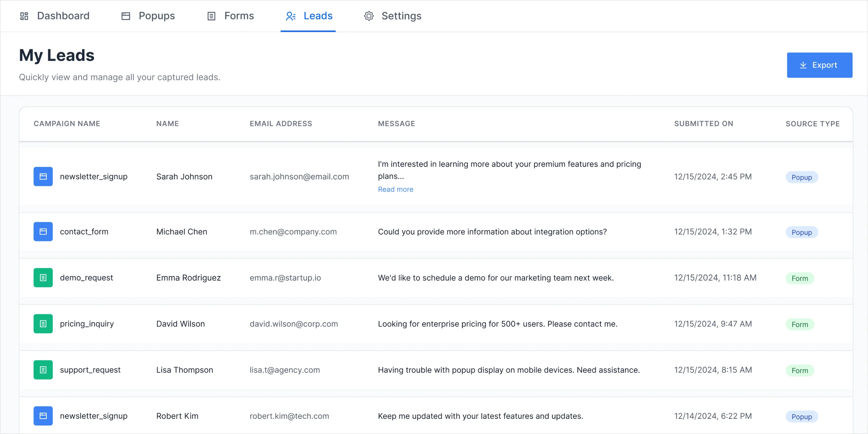
Task: Click the pricing_inquiry campaign name
Action: tap(87, 324)
